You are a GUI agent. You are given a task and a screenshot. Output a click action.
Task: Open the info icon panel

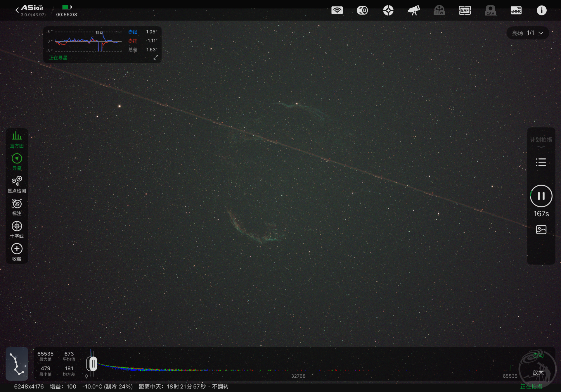click(x=541, y=11)
